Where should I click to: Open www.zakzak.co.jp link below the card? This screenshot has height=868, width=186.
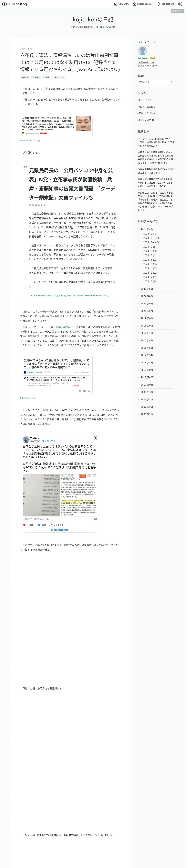tap(30, 140)
